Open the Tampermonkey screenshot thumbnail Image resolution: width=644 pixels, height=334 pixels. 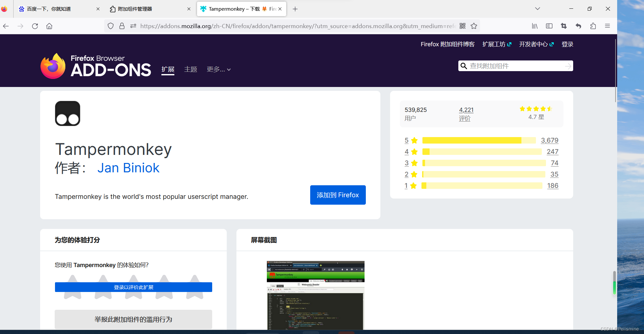click(x=316, y=295)
